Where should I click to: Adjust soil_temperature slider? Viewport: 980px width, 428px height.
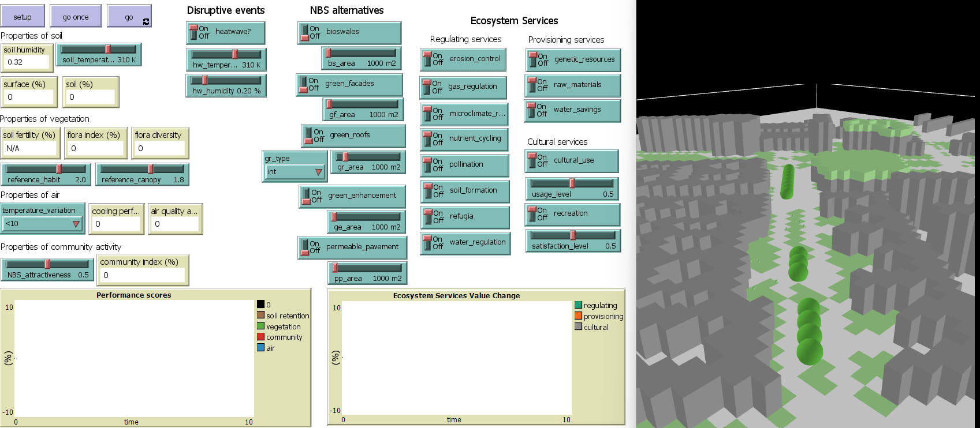pyautogui.click(x=99, y=55)
